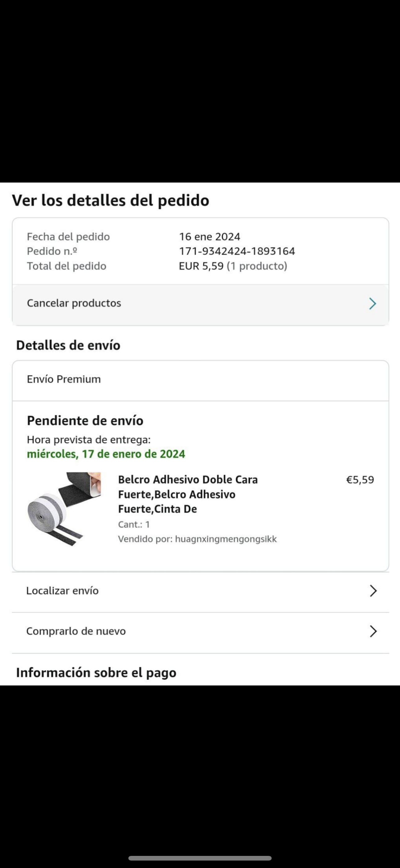Tap seller name huagnxingmengongsikk
This screenshot has width=400, height=868.
pyautogui.click(x=226, y=539)
